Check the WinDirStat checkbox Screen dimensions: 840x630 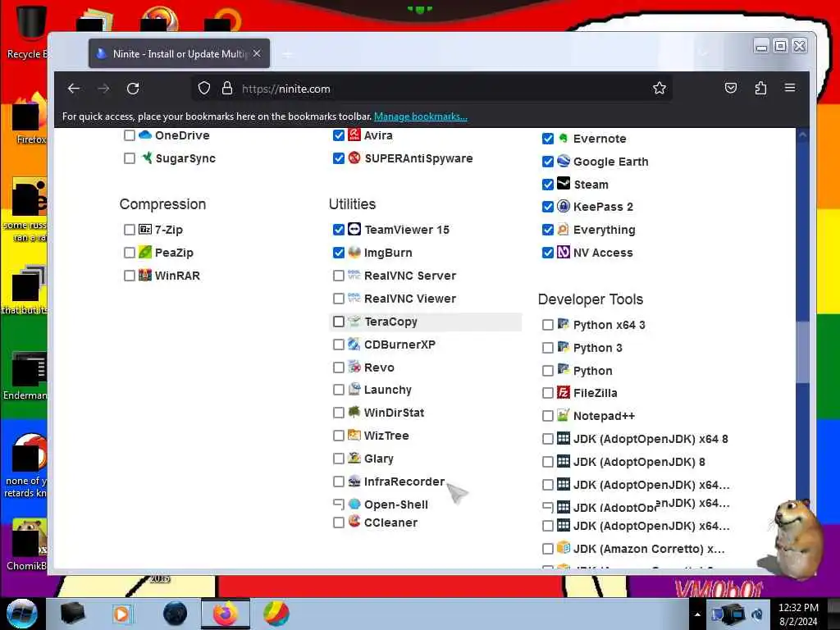[x=339, y=413]
